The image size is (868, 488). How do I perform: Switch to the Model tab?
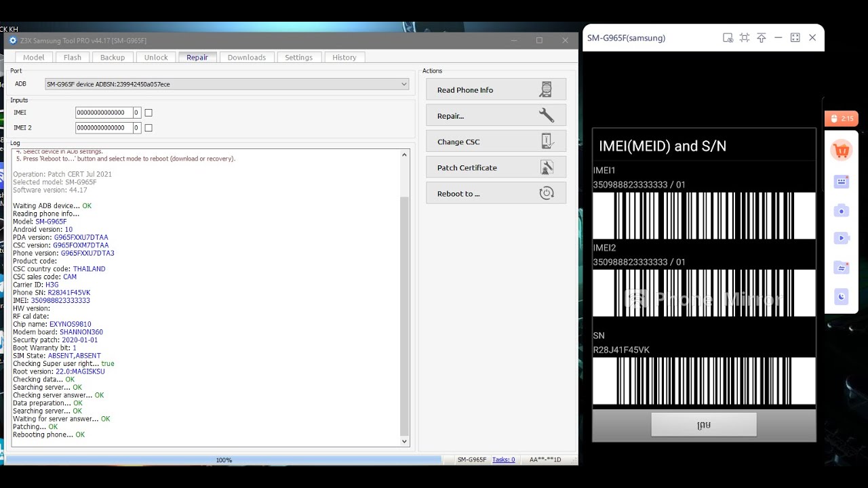click(x=34, y=58)
